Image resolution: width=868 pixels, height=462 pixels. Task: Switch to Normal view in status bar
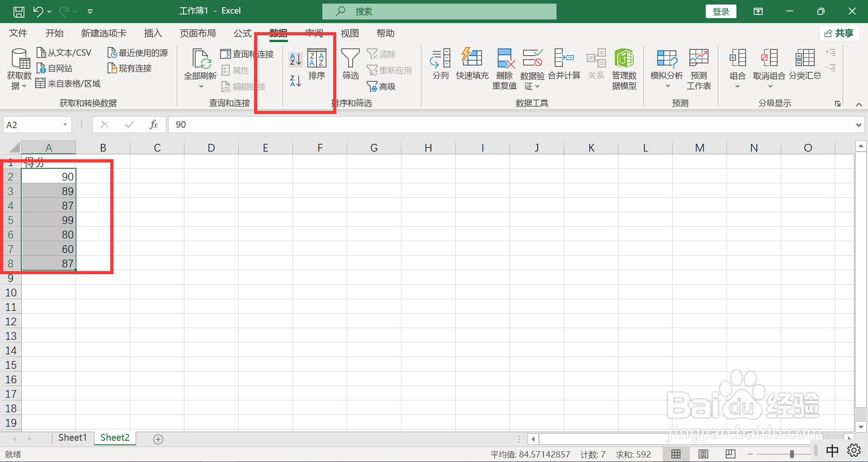click(x=676, y=454)
